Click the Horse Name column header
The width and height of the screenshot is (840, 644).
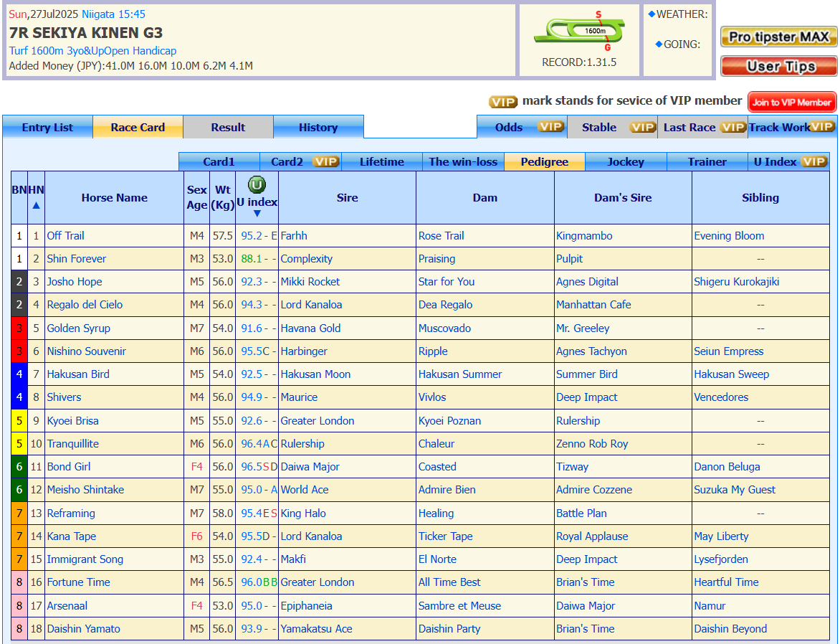[114, 197]
